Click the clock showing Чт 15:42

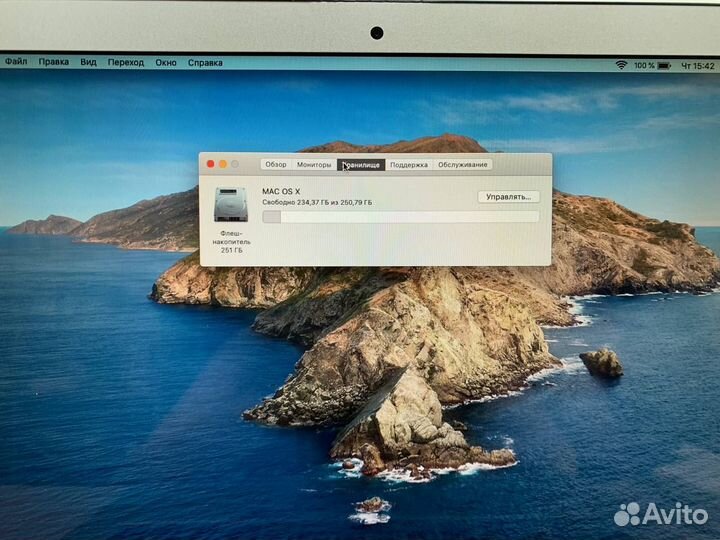click(698, 66)
